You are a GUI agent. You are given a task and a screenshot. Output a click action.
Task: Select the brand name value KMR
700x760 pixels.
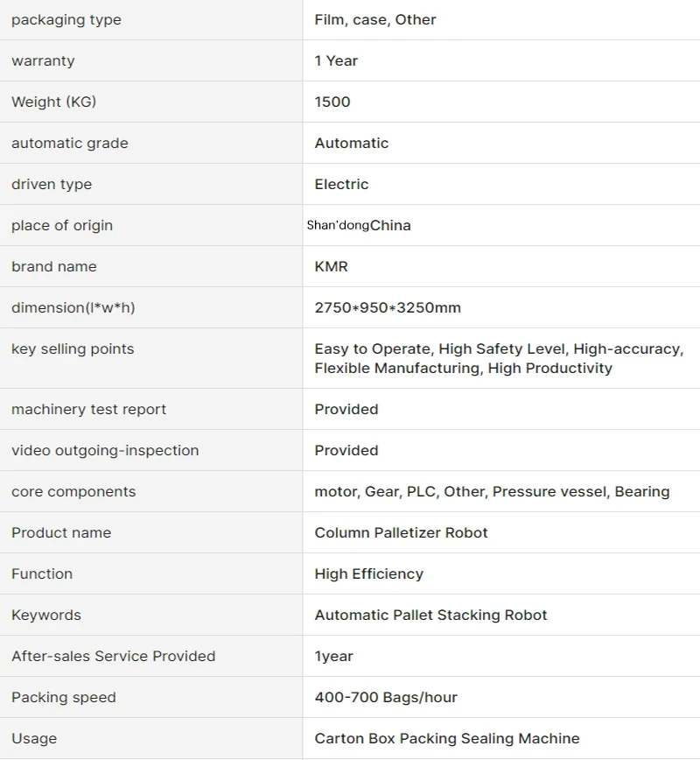[332, 266]
